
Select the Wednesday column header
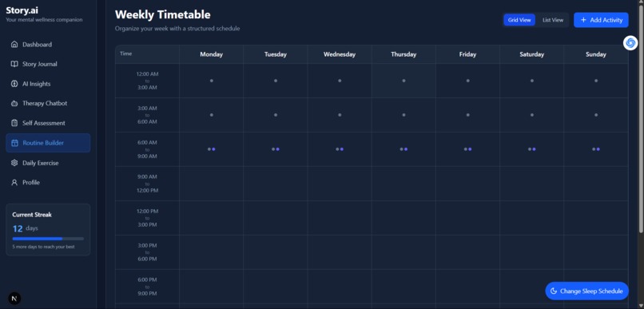pos(340,54)
